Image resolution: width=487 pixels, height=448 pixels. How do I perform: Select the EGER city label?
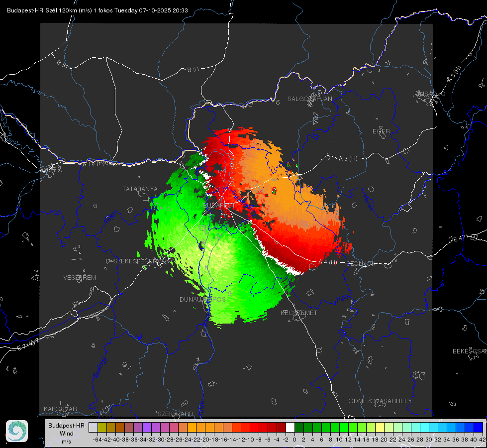381,131
